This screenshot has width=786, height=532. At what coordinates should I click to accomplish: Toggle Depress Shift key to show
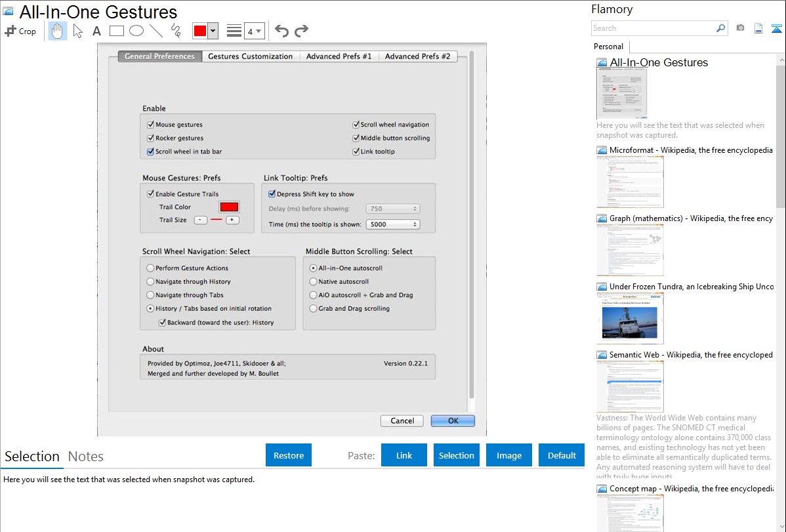272,194
